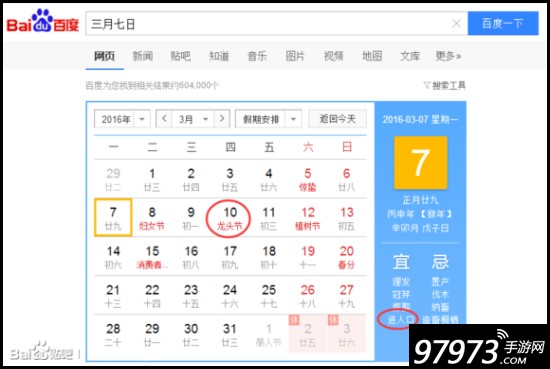Select March 20 春分
Screen dimensions: 550x369
347,257
